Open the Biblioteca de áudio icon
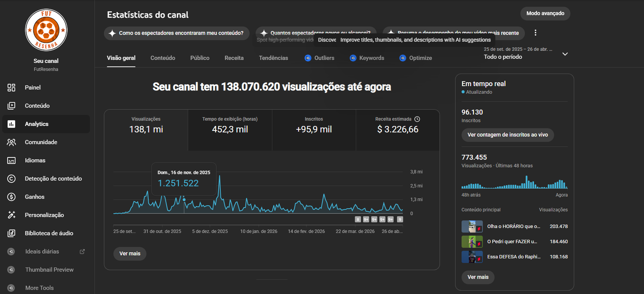Image resolution: width=644 pixels, height=294 pixels. [x=11, y=233]
